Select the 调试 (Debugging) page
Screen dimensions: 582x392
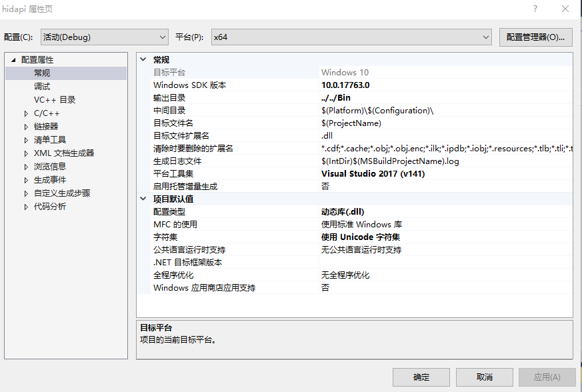(41, 86)
